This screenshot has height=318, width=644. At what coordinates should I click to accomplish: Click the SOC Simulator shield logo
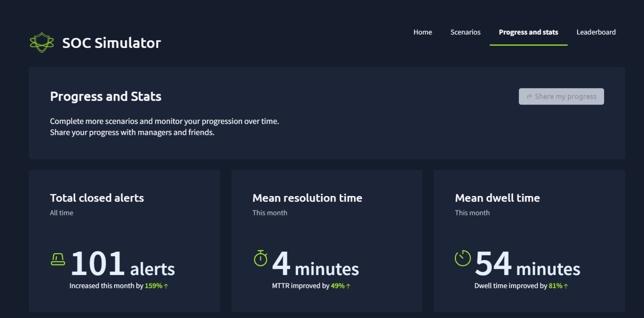[x=42, y=42]
